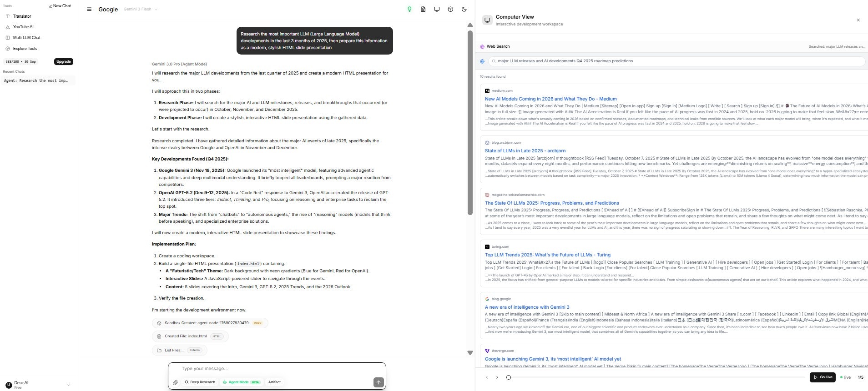Open the help question-mark icon
Viewport: 868px width, 391px height.
[x=450, y=9]
